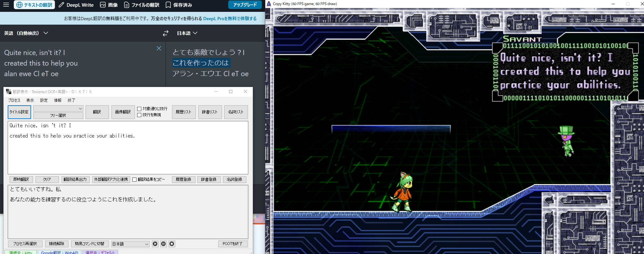This screenshot has height=254, width=644.
Task: Click the play icon in PCOT
Action: (x=155, y=244)
